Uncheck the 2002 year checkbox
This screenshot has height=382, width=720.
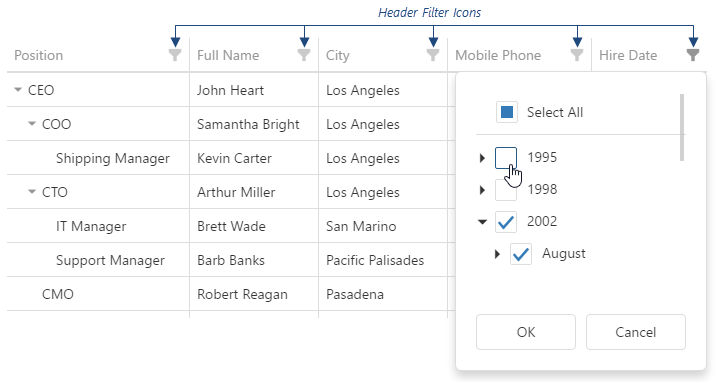(x=506, y=222)
